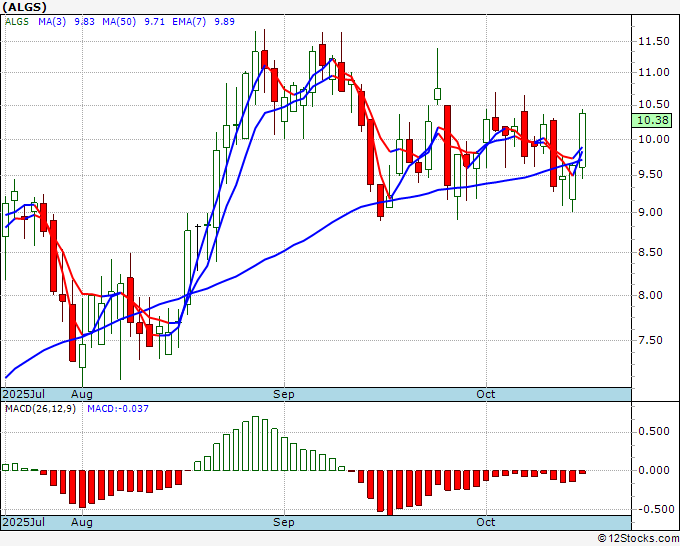Select the MA(3) legend label

pyautogui.click(x=52, y=21)
